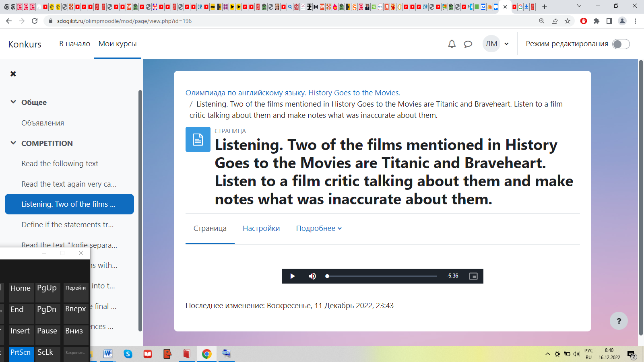This screenshot has height=362, width=644.
Task: Open the Мои курсы menu item
Action: point(118,44)
